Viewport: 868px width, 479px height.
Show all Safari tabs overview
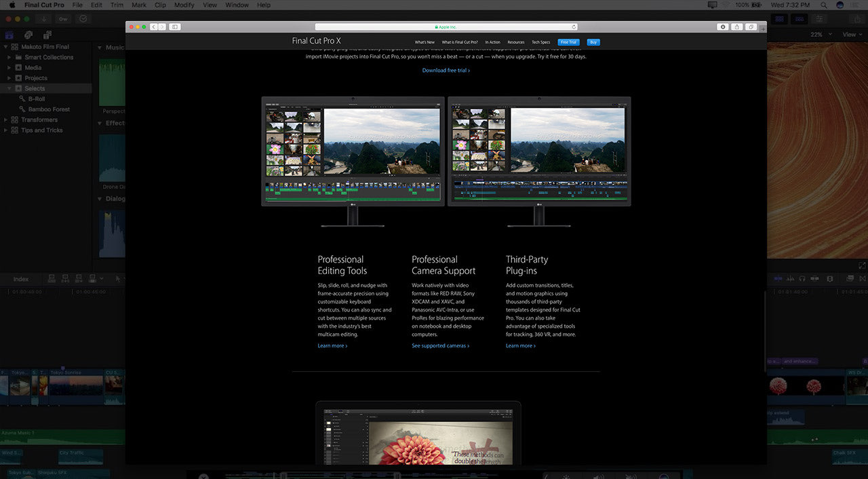coord(751,27)
